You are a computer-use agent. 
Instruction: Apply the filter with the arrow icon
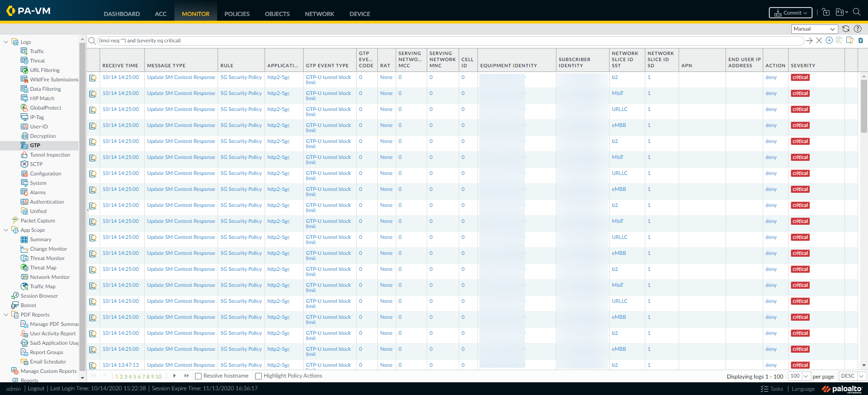tap(809, 40)
